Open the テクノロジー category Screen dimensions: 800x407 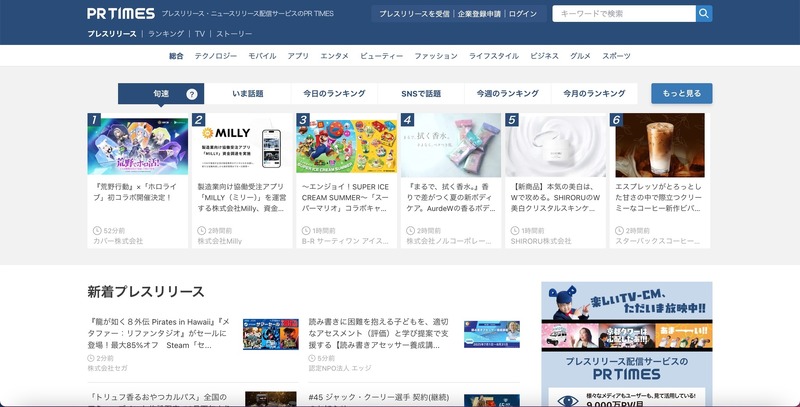216,56
